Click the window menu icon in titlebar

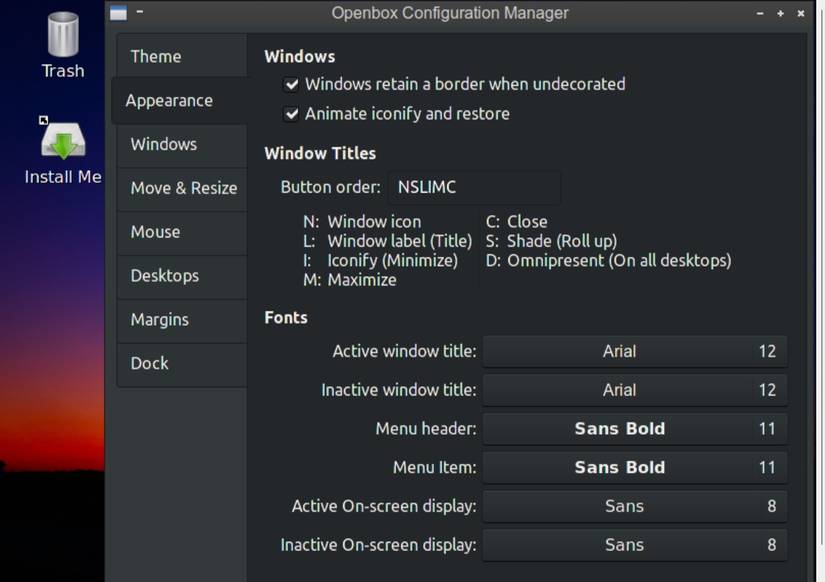118,13
